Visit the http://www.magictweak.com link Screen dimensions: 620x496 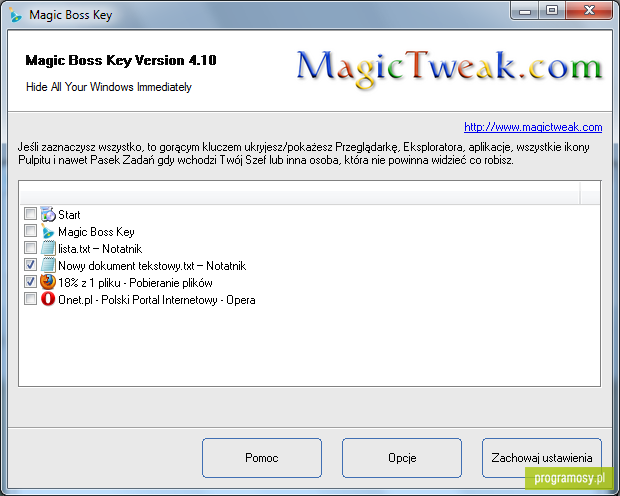pyautogui.click(x=533, y=127)
